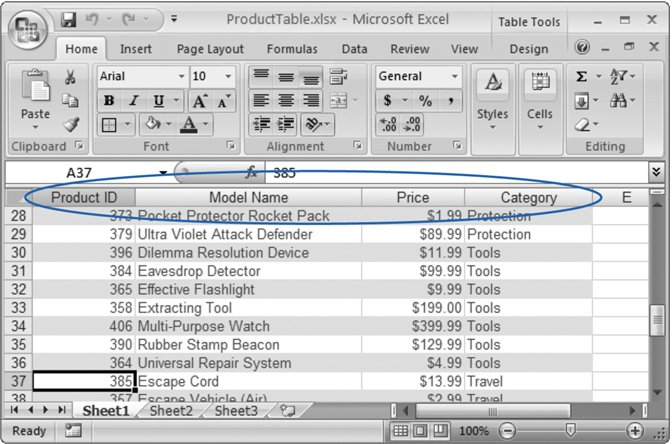Click the AutoSum sigma icon
This screenshot has width=672, height=444.
[582, 77]
